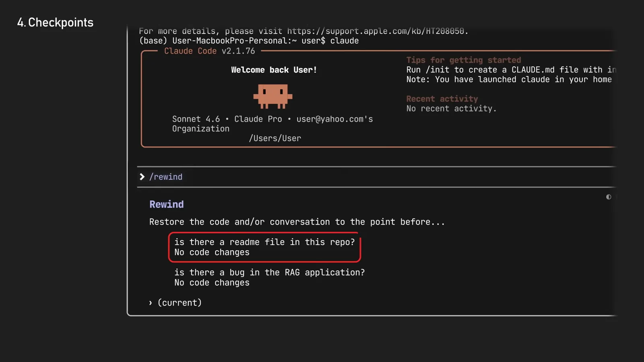Screen dimensions: 644x362
Task: Open the support.apple.com HT208050 link
Action: [x=375, y=31]
